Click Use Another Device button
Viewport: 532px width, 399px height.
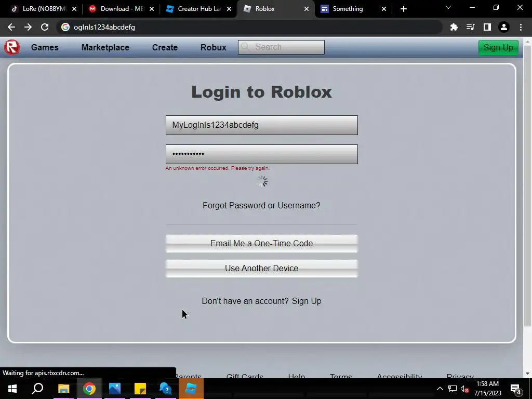(262, 269)
